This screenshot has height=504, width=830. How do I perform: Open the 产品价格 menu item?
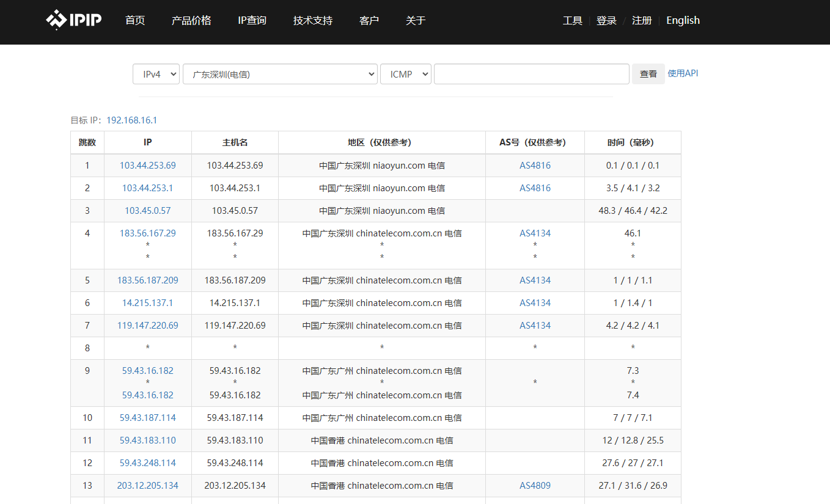pyautogui.click(x=191, y=21)
